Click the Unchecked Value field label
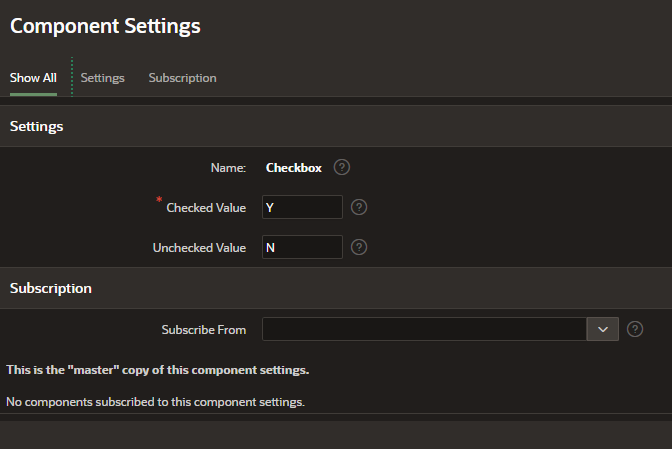Image resolution: width=672 pixels, height=449 pixels. coord(199,248)
